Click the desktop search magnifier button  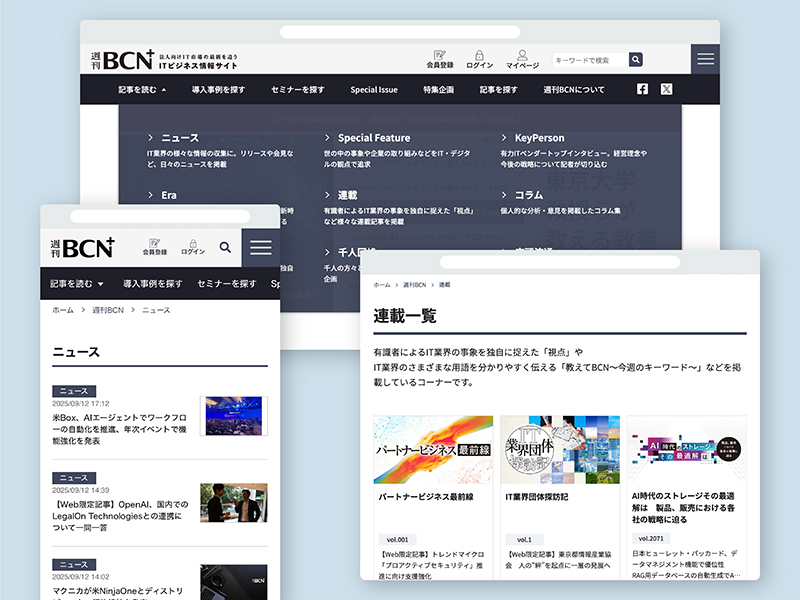[x=636, y=60]
